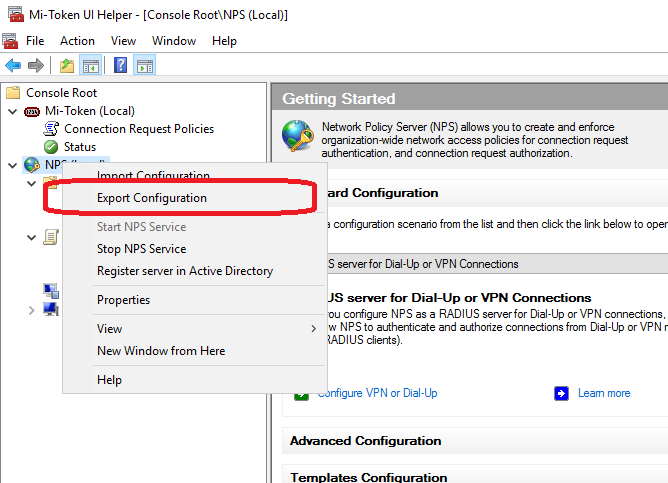Open the View menu in menu bar
The width and height of the screenshot is (668, 483).
[x=123, y=41]
